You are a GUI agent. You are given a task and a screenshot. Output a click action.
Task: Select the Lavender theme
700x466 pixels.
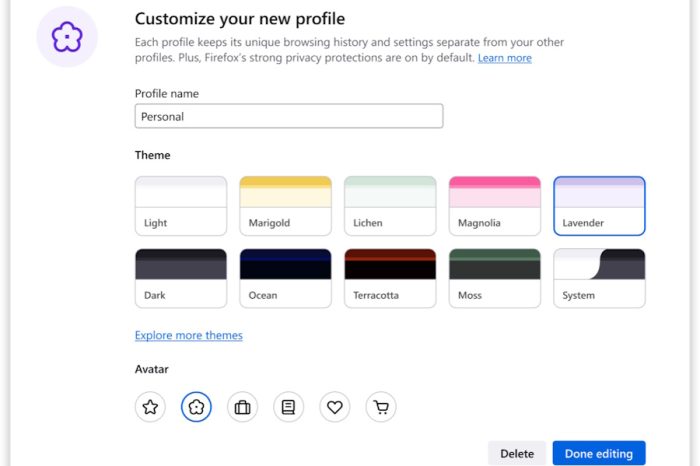[x=599, y=206]
